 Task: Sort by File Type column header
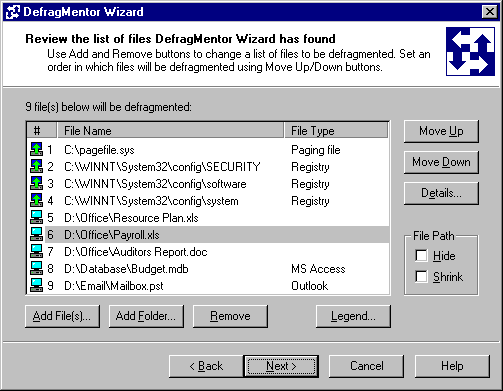(x=336, y=130)
